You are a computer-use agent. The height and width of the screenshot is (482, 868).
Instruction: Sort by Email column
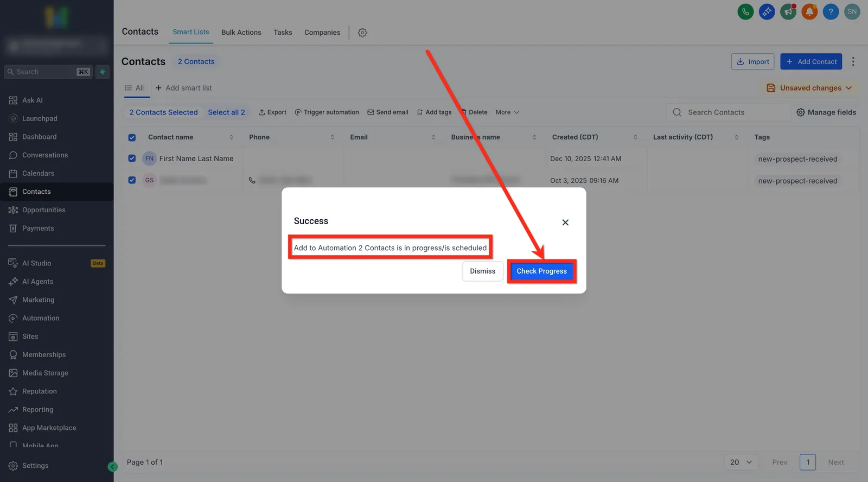433,137
